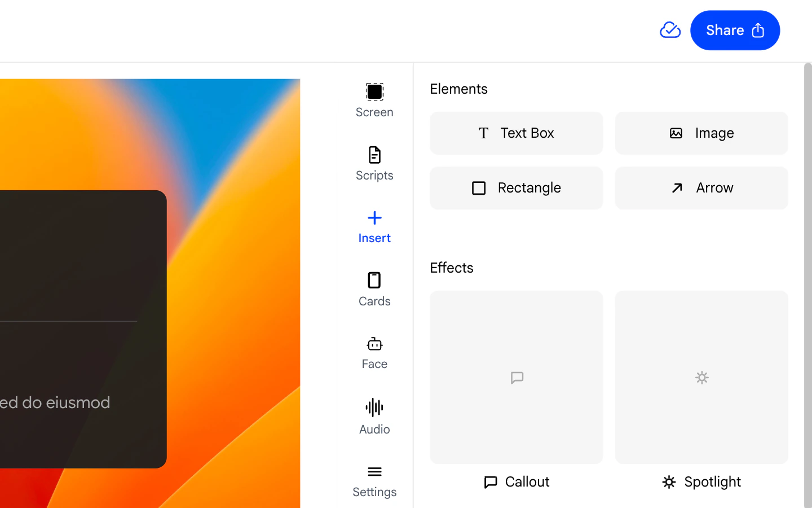The width and height of the screenshot is (812, 508).
Task: Click the vertical scrollbar of the Insert panel
Action: (807, 286)
